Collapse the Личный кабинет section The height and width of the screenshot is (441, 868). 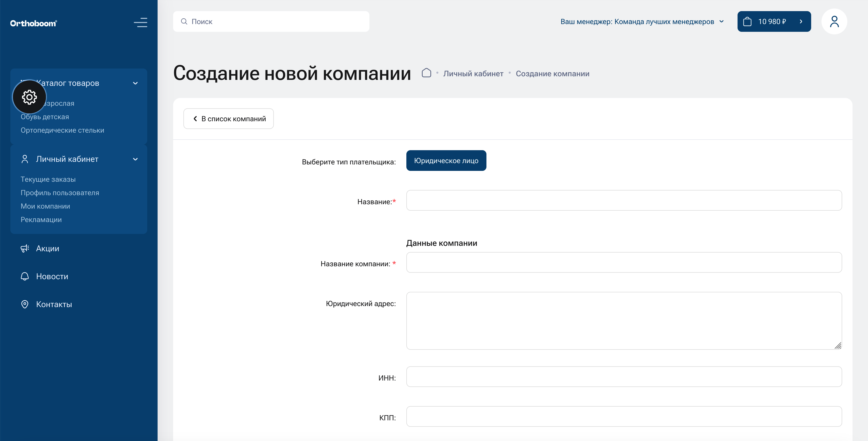[x=135, y=159]
